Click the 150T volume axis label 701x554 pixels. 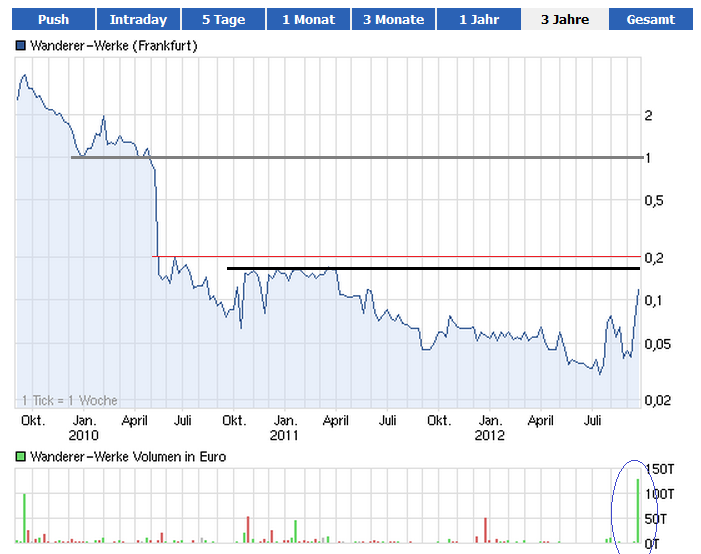click(660, 469)
